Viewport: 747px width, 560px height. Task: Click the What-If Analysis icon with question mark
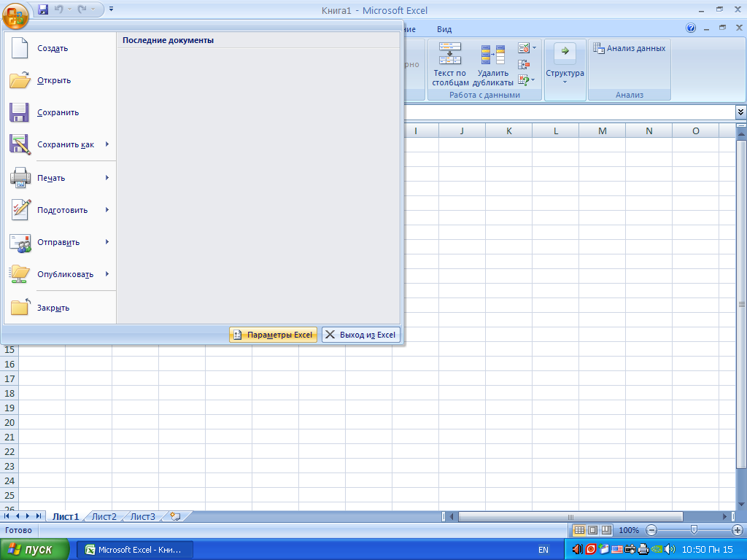click(524, 80)
